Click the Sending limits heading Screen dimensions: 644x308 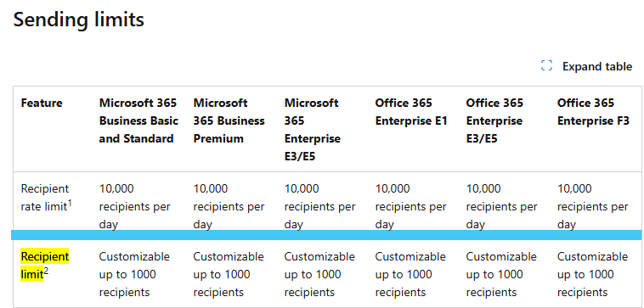coord(79,20)
